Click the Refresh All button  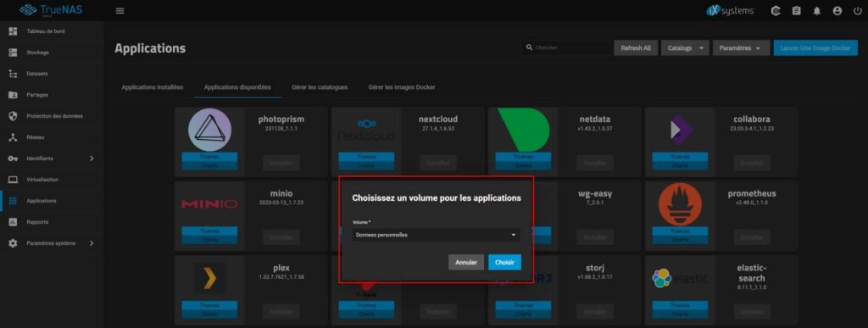pos(636,48)
